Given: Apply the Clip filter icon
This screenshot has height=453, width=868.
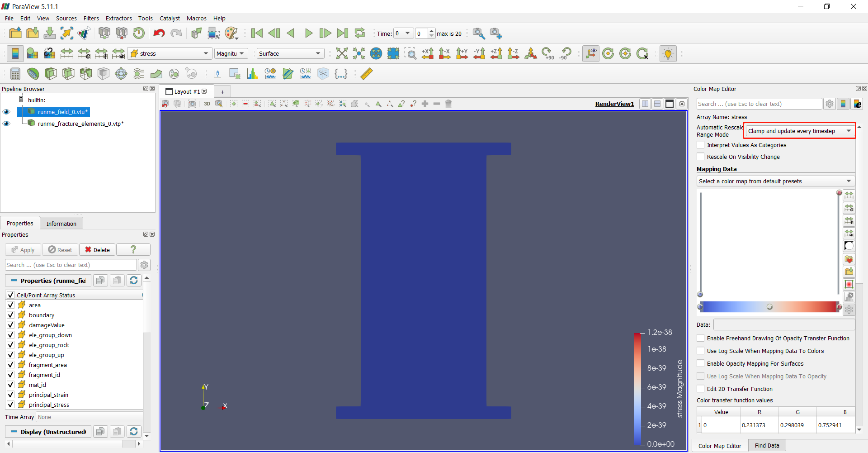Looking at the screenshot, I should pyautogui.click(x=51, y=74).
